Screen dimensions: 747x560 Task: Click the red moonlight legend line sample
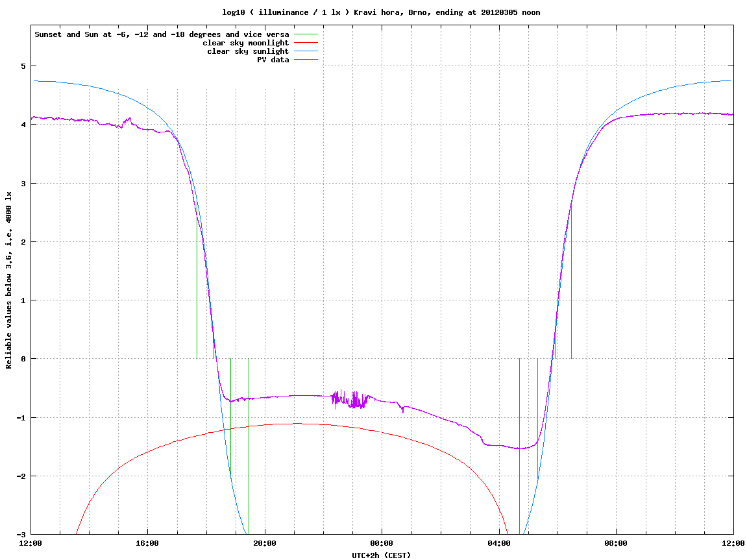coord(306,43)
